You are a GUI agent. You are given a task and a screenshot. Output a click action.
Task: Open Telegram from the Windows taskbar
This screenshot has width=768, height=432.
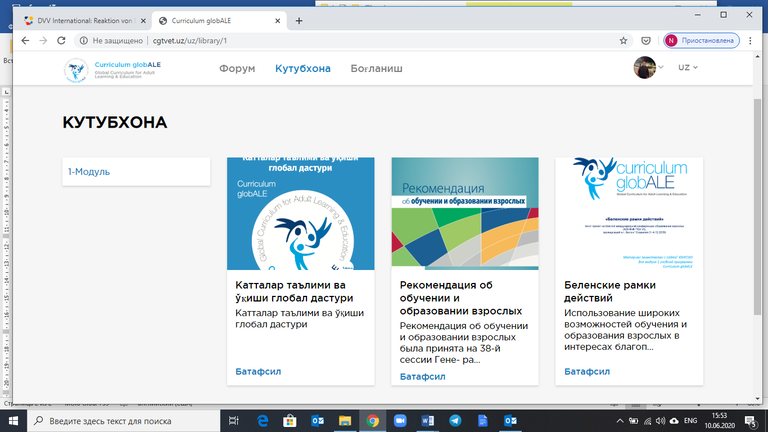pos(457,421)
